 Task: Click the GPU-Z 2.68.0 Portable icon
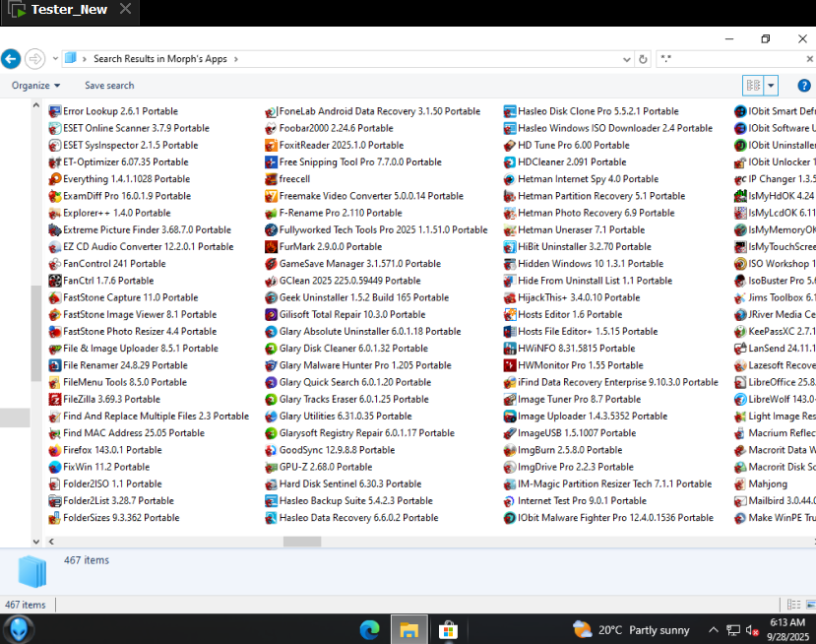271,467
